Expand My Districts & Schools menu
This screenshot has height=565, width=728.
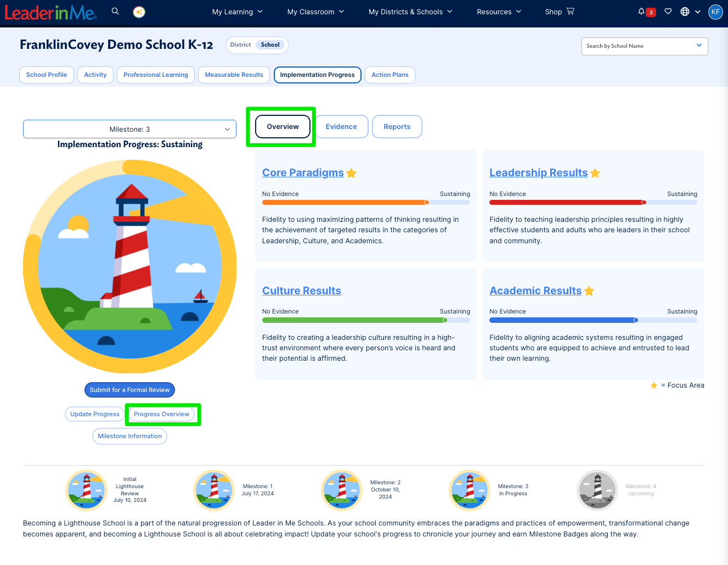pyautogui.click(x=411, y=12)
